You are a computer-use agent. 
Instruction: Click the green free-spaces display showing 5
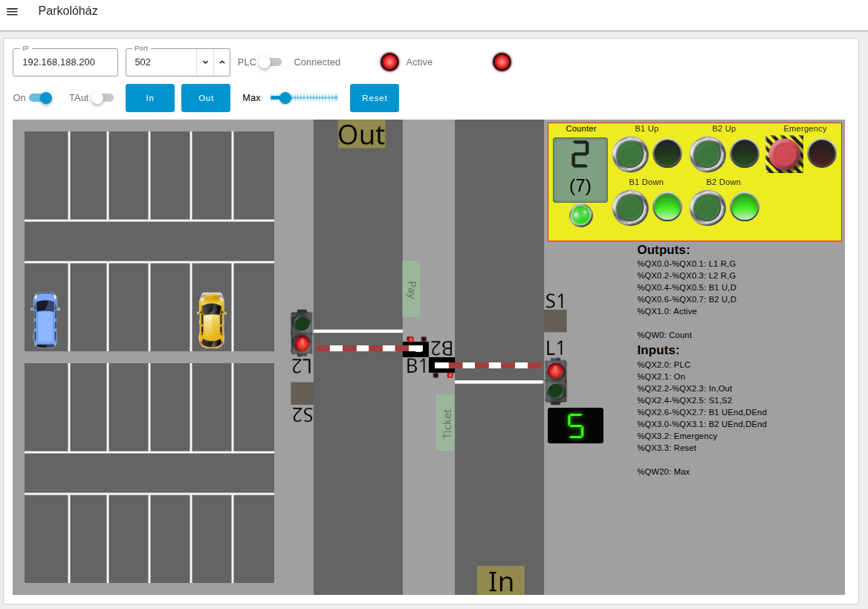575,426
